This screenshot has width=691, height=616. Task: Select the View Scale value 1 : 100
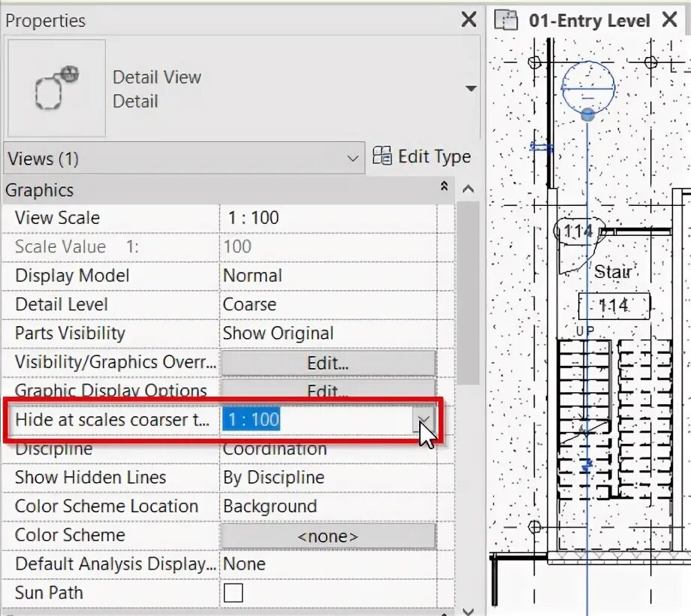point(328,218)
